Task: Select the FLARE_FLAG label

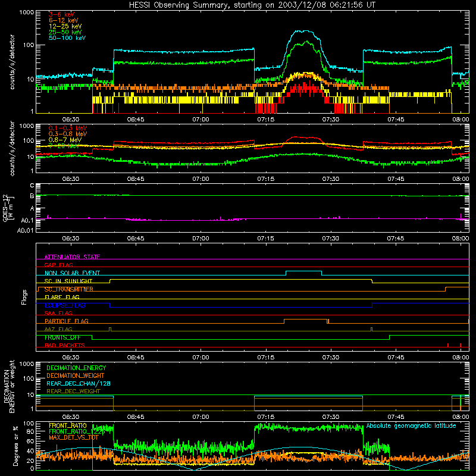Action: point(62,297)
